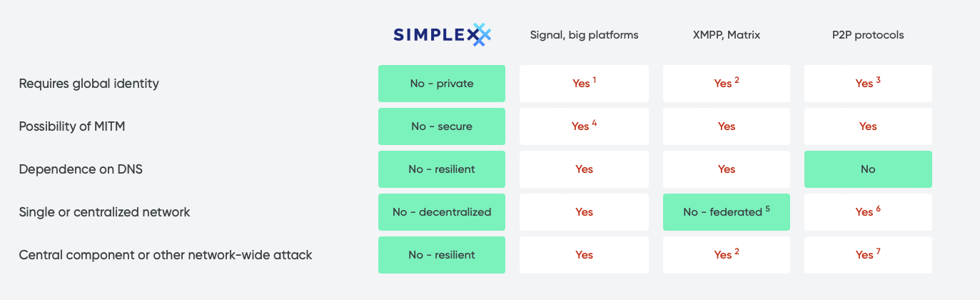Click the No - decentralized cell
Viewport: 980px width, 300px height.
[442, 212]
